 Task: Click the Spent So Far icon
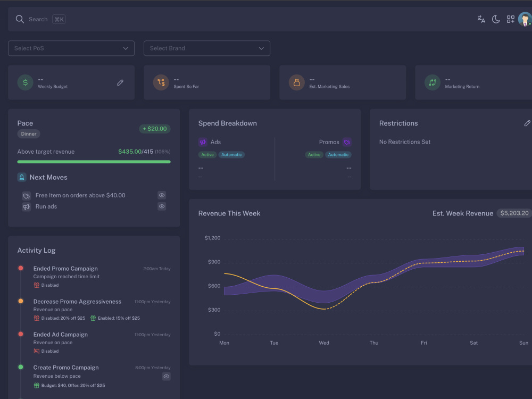tap(161, 82)
